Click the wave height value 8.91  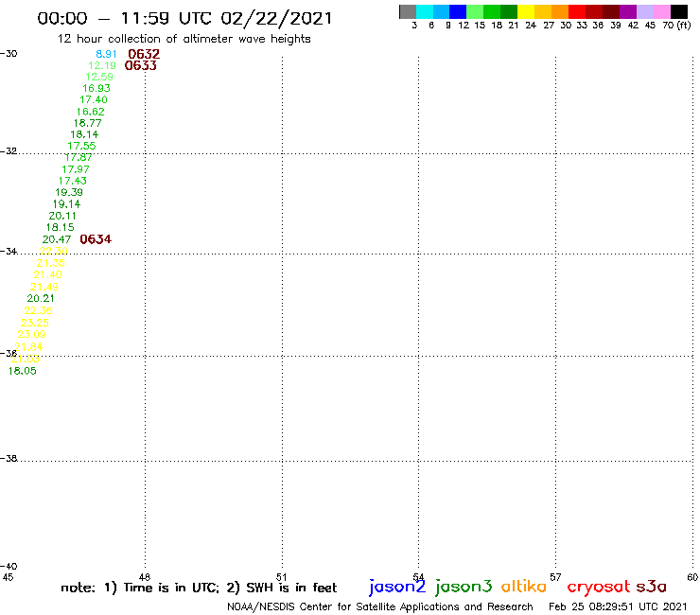click(106, 54)
